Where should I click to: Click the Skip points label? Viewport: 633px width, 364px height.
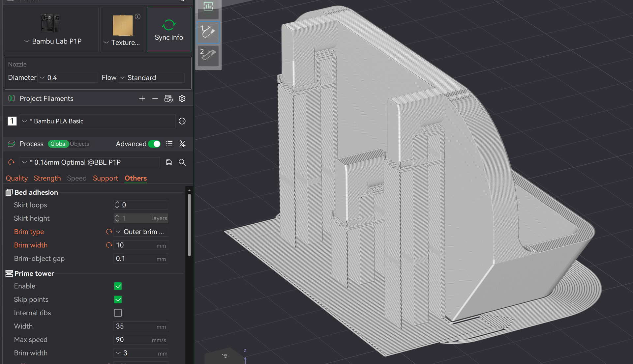(x=31, y=299)
